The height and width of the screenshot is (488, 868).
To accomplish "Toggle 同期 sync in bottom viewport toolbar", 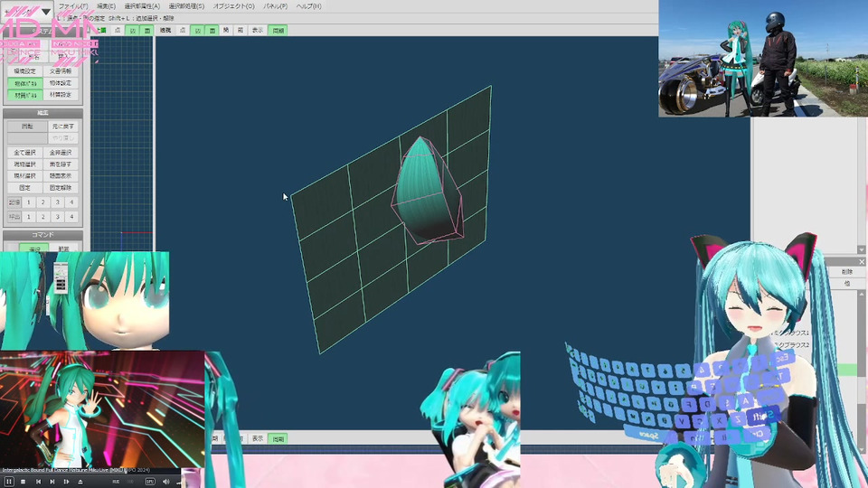I will point(278,438).
